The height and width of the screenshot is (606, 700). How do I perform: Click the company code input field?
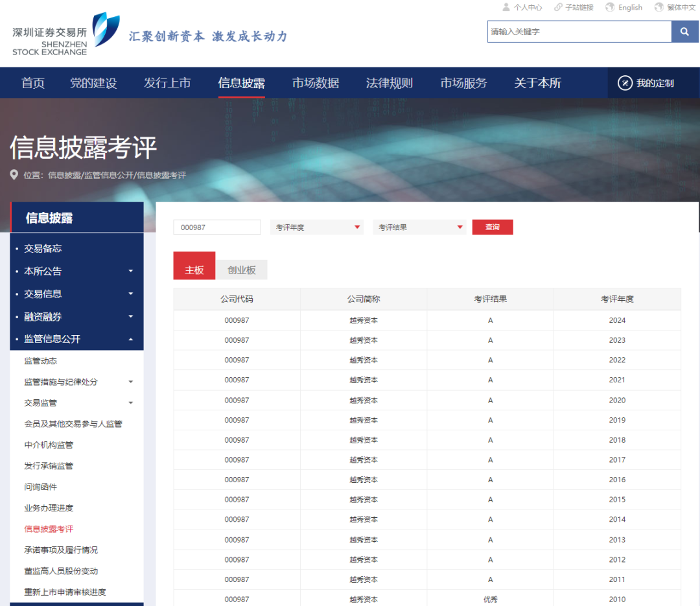click(216, 227)
